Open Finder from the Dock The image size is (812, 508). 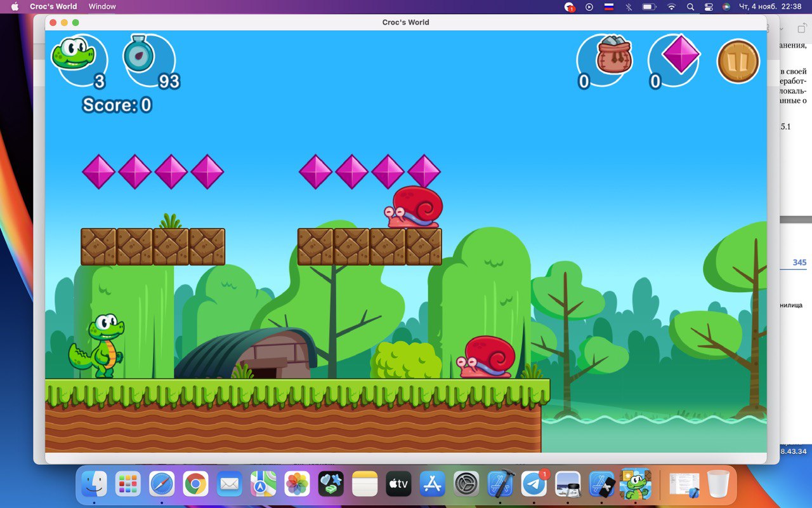click(x=94, y=485)
